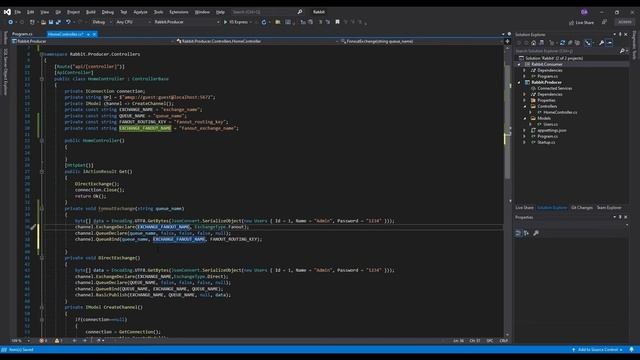Select Startup.cs in Solution Explorer
This screenshot has height=360, width=640.
click(546, 142)
